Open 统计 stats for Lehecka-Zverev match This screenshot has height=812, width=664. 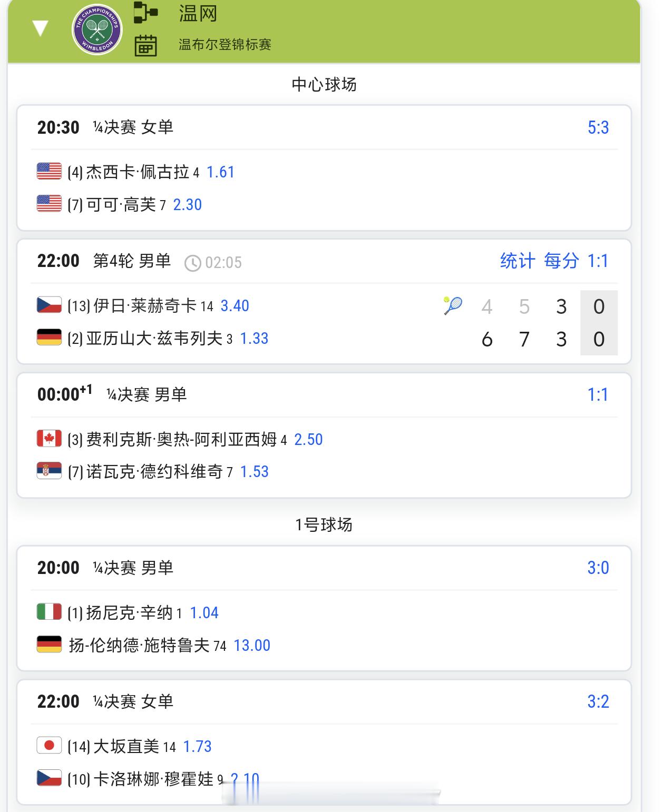[x=517, y=261]
